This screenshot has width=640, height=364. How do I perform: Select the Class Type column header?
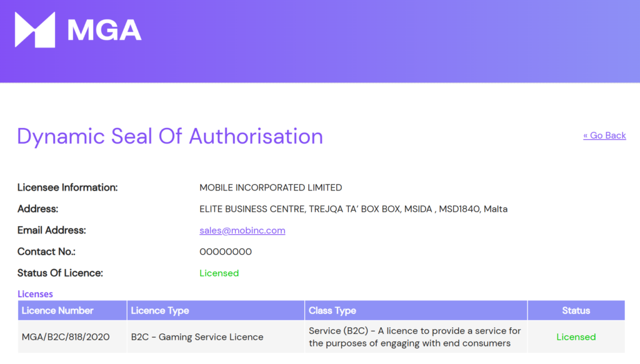pos(332,310)
